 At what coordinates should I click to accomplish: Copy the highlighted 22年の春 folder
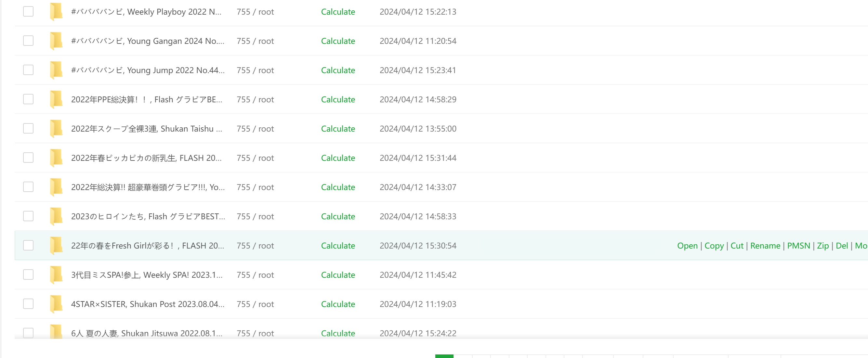pyautogui.click(x=714, y=246)
